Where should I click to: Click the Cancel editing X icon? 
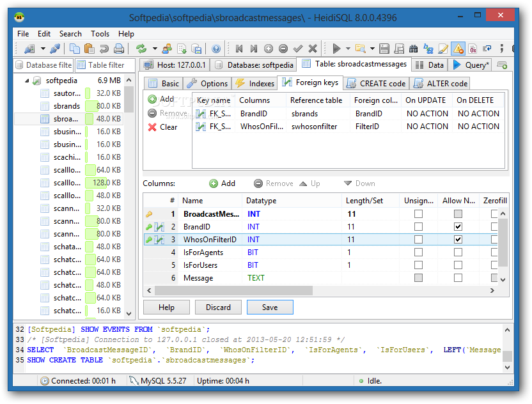click(x=313, y=49)
